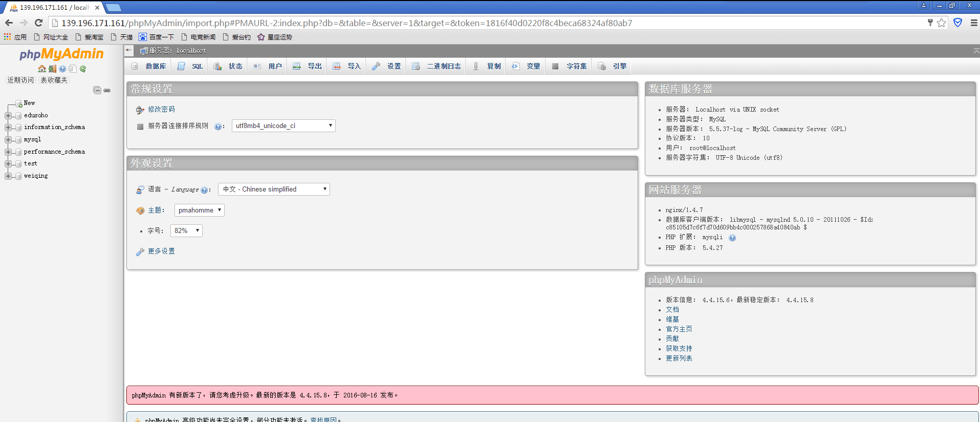This screenshot has width=980, height=422.
Task: Open the 变量 tab
Action: [x=526, y=66]
